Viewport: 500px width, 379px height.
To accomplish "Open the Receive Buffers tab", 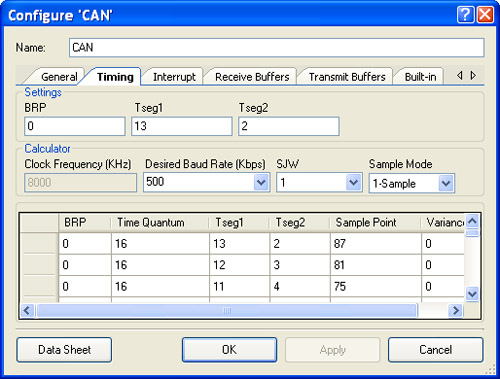I will 252,77.
